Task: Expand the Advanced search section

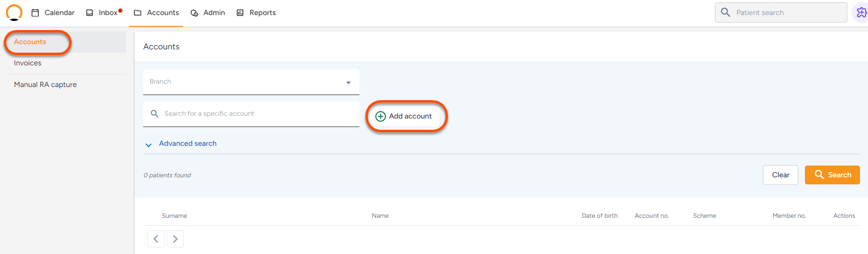Action: (187, 143)
